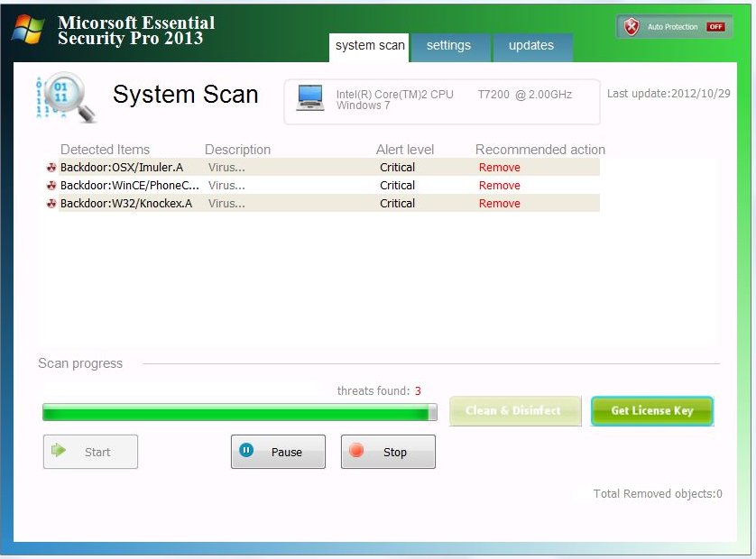Switch to the system scan tab
Screen dimensions: 756x559
pyautogui.click(x=369, y=47)
